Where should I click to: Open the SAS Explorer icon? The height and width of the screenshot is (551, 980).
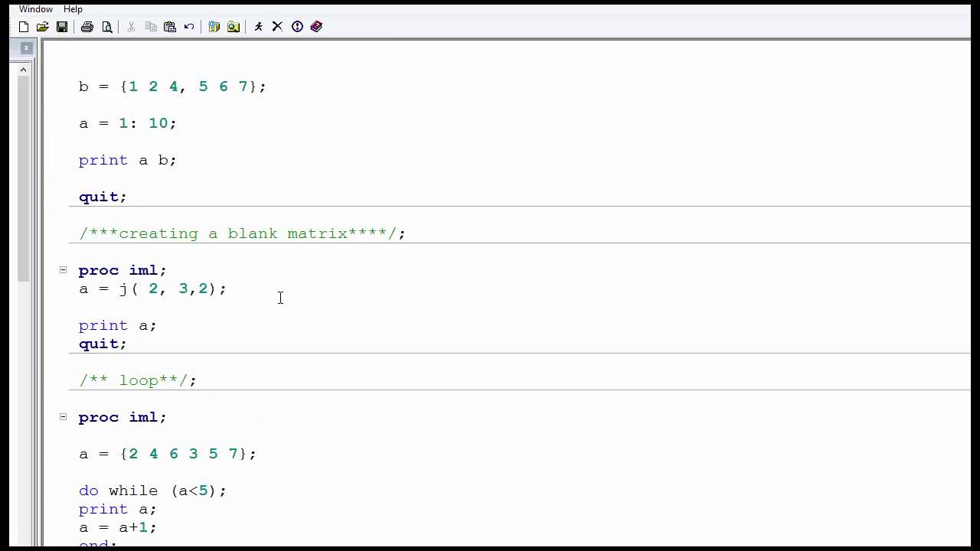coord(234,27)
